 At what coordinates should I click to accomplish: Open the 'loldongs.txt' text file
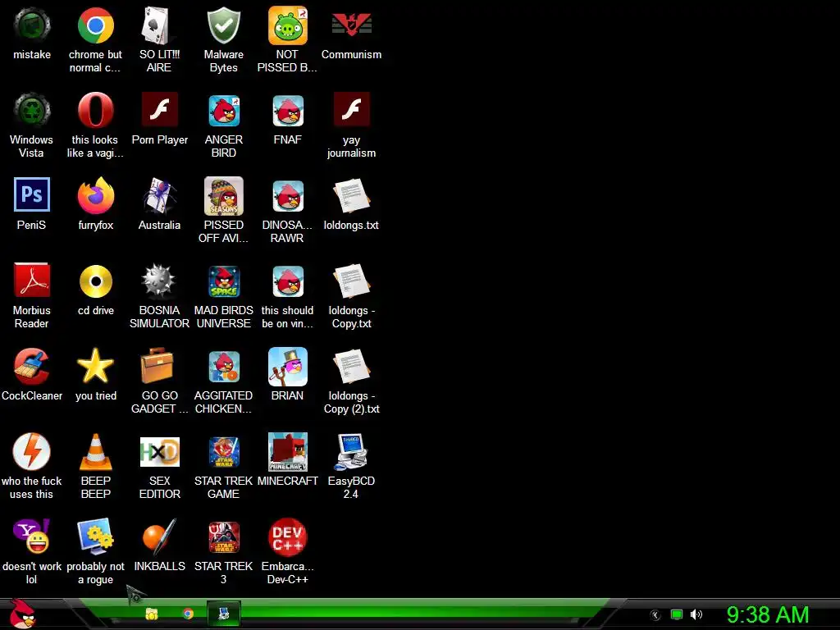351,195
